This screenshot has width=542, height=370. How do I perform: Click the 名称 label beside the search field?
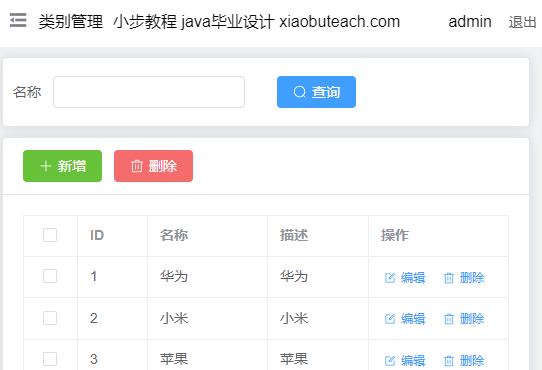(x=27, y=92)
